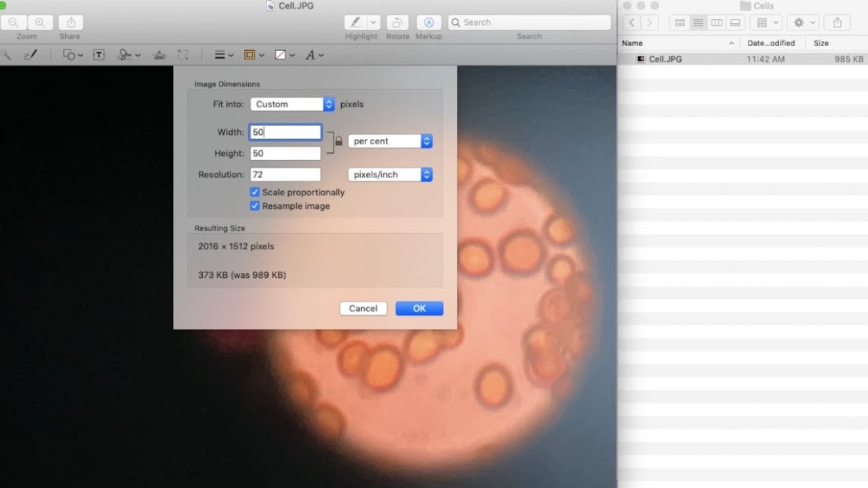Click the Resolution input field

[x=285, y=175]
